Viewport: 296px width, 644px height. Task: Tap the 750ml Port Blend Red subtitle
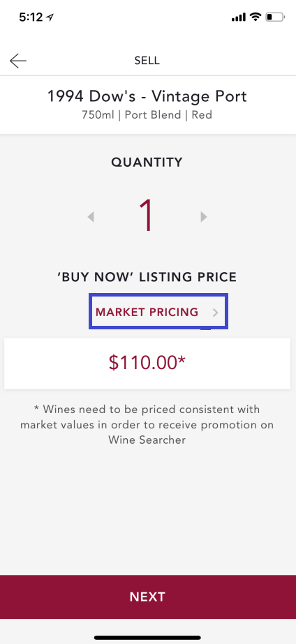(x=147, y=114)
